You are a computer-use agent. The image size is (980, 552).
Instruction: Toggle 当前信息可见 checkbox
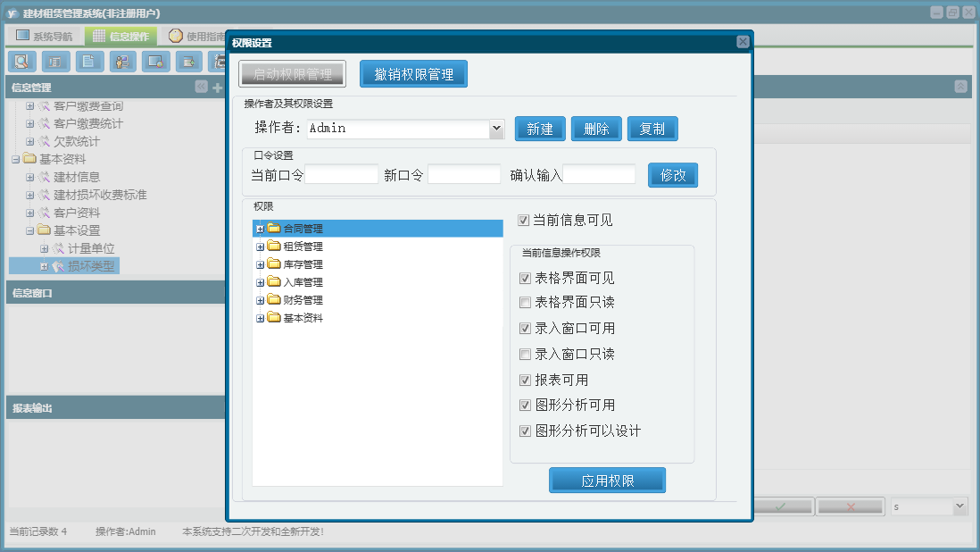tap(524, 220)
